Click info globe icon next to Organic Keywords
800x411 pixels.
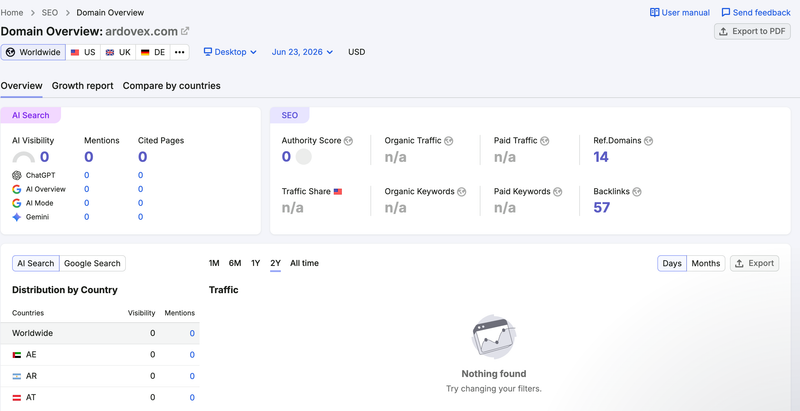coord(462,192)
